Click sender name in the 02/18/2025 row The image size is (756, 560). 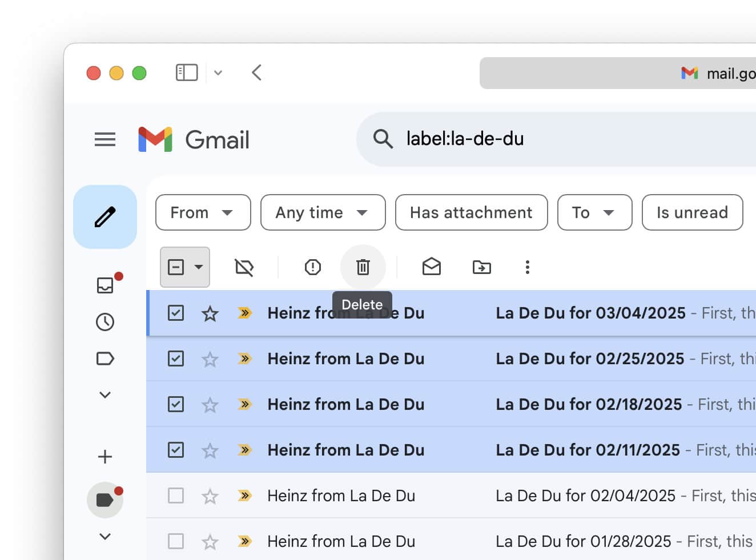346,404
